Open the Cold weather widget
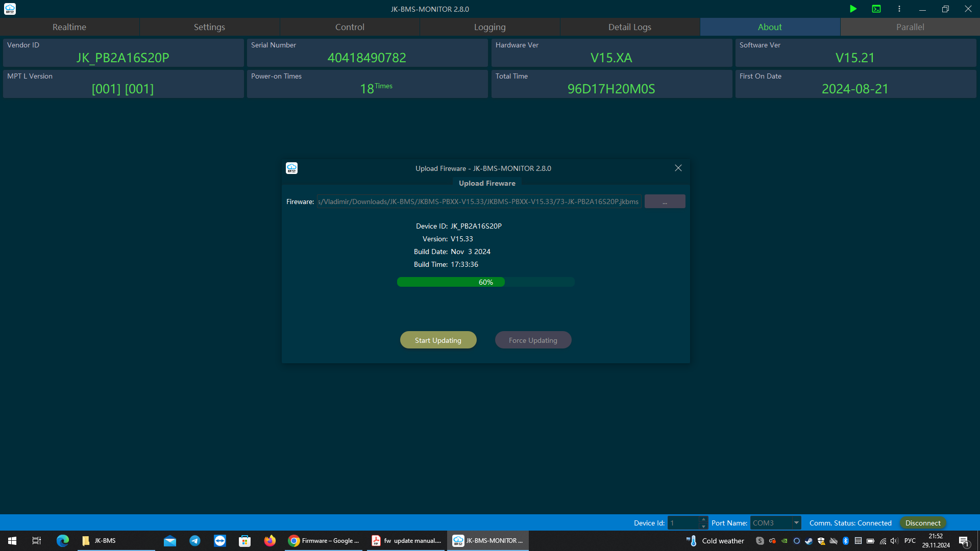The width and height of the screenshot is (980, 551). coord(715,541)
